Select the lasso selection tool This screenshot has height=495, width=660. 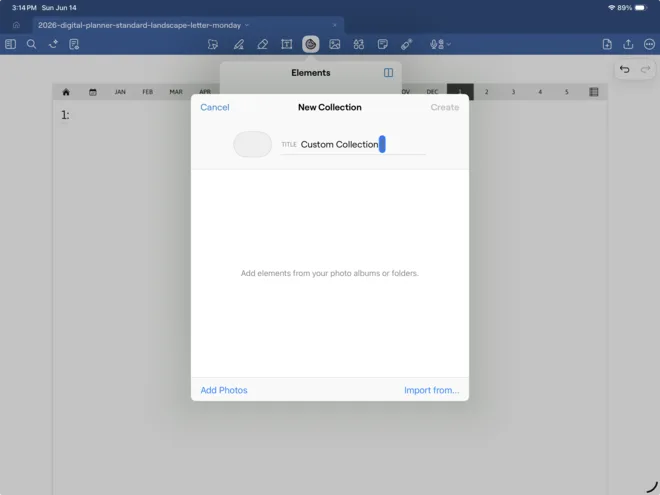pyautogui.click(x=213, y=44)
